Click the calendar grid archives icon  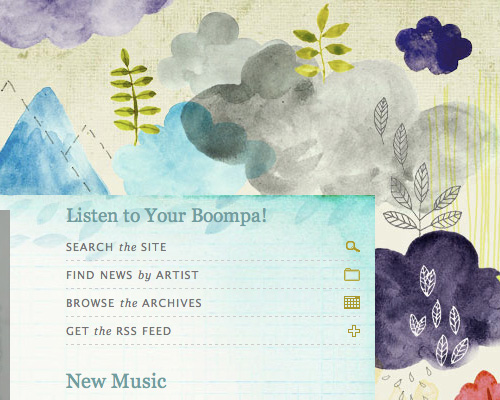352,303
